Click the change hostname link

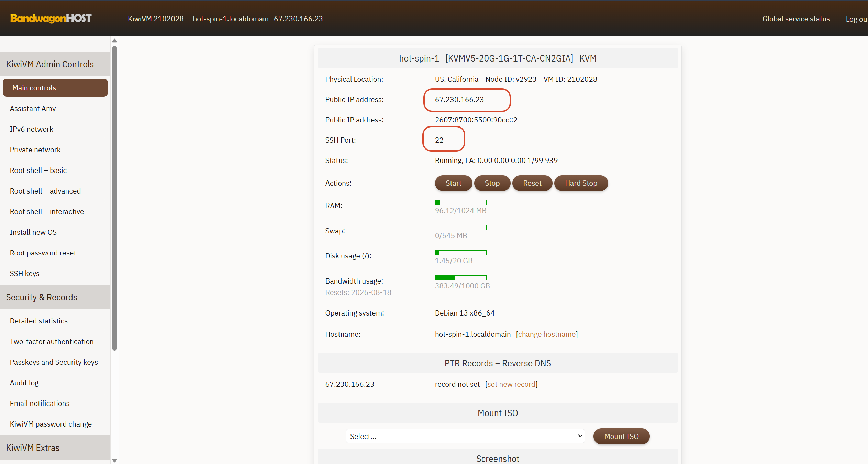[x=547, y=334]
